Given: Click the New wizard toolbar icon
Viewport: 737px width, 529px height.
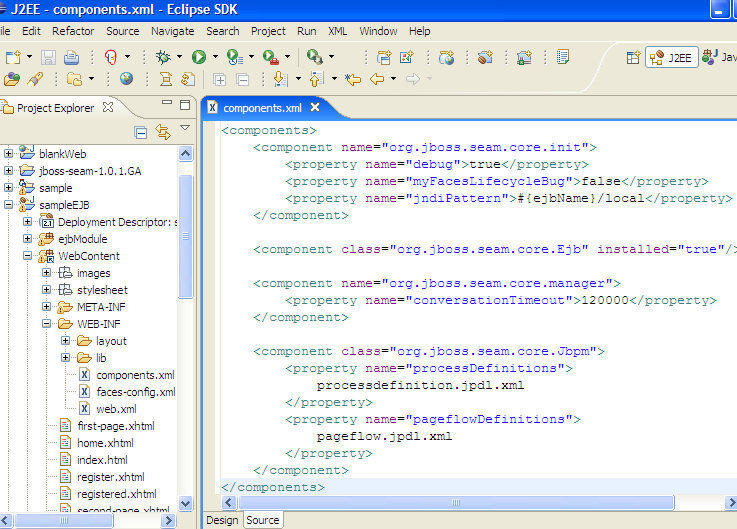Looking at the screenshot, I should click(x=13, y=57).
